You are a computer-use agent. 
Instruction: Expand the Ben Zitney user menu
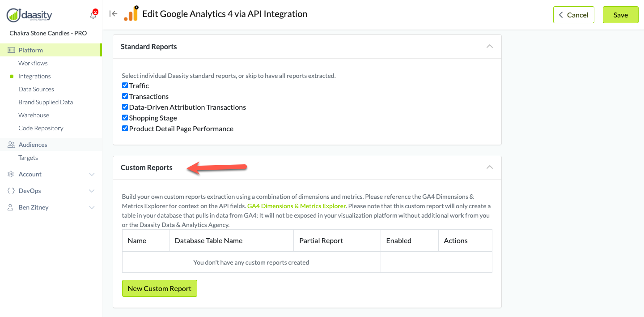[x=92, y=207]
